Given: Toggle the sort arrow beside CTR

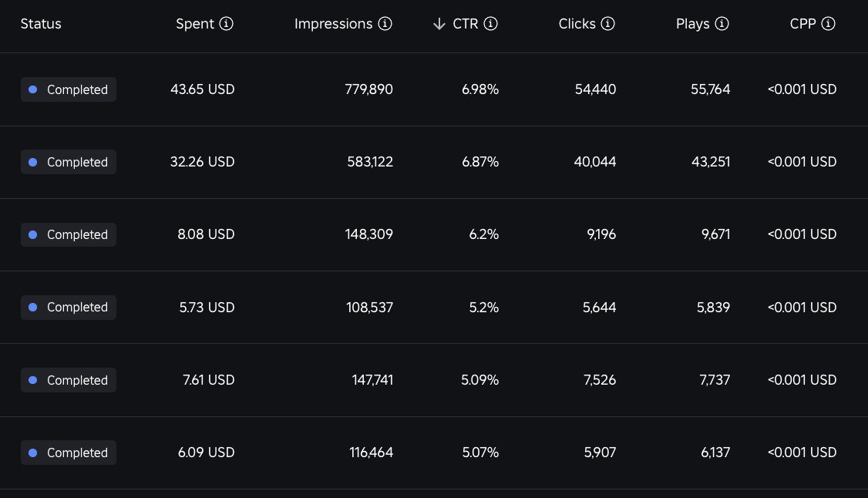Looking at the screenshot, I should [x=439, y=24].
